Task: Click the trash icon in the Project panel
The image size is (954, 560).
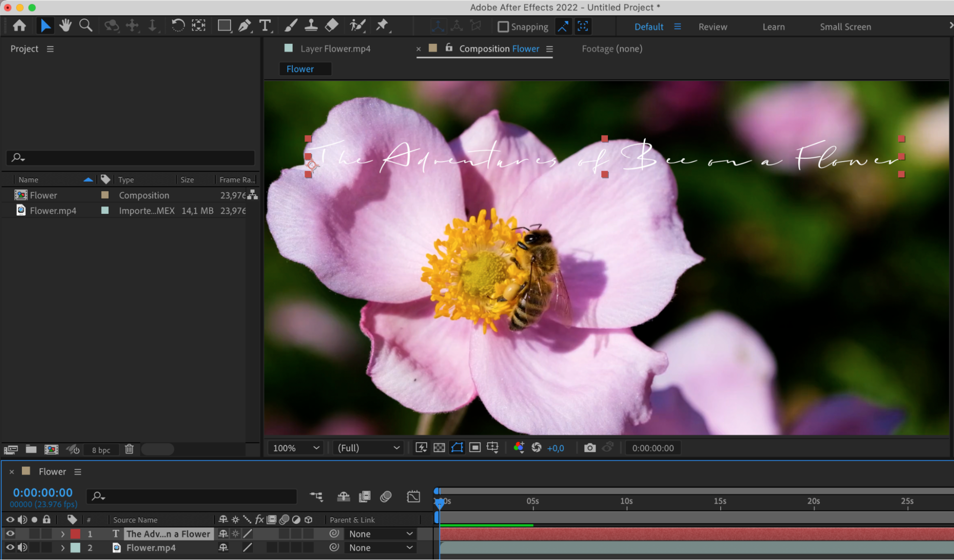Action: [129, 449]
